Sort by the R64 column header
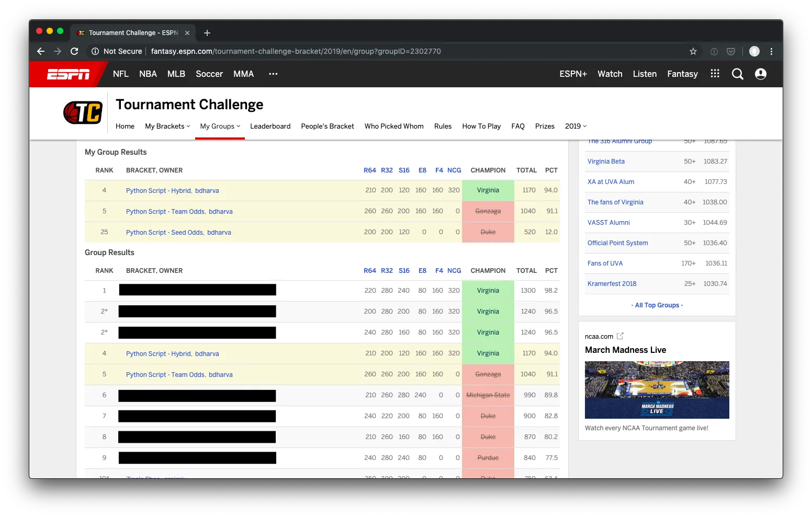 click(369, 170)
